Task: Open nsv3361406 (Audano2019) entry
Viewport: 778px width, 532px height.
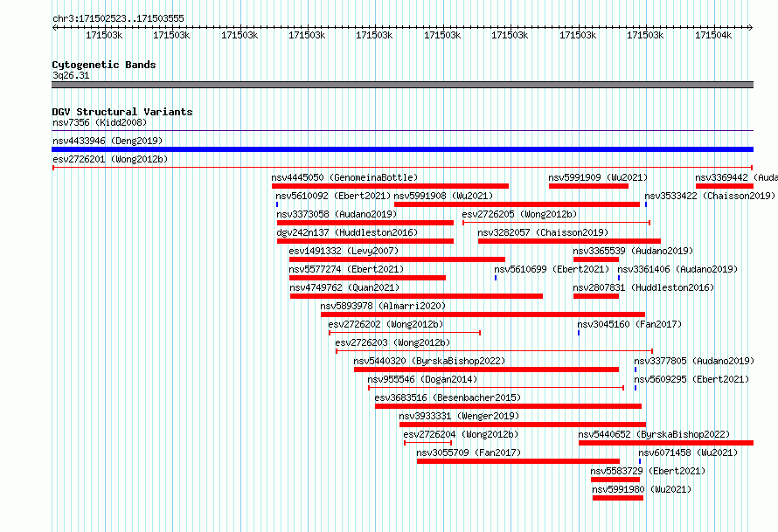Action: pyautogui.click(x=677, y=269)
